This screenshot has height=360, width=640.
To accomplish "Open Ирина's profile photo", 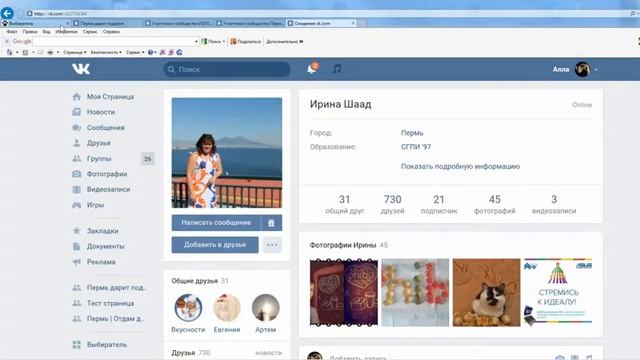I will tap(227, 153).
